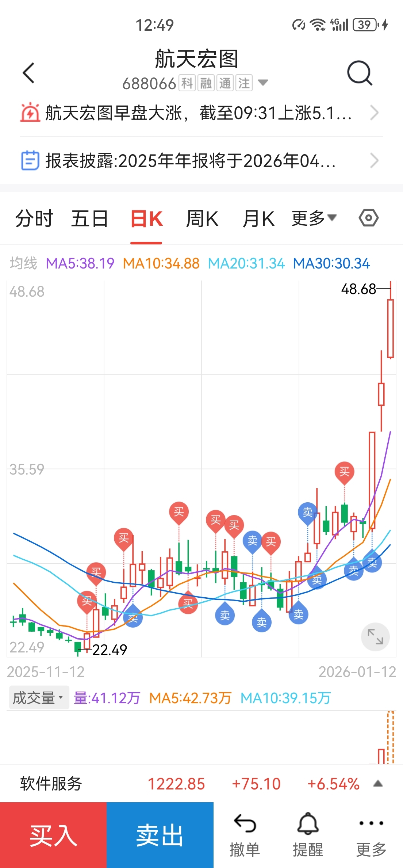The image size is (403, 868).
Task: Open the search magnifier icon
Action: (x=360, y=73)
